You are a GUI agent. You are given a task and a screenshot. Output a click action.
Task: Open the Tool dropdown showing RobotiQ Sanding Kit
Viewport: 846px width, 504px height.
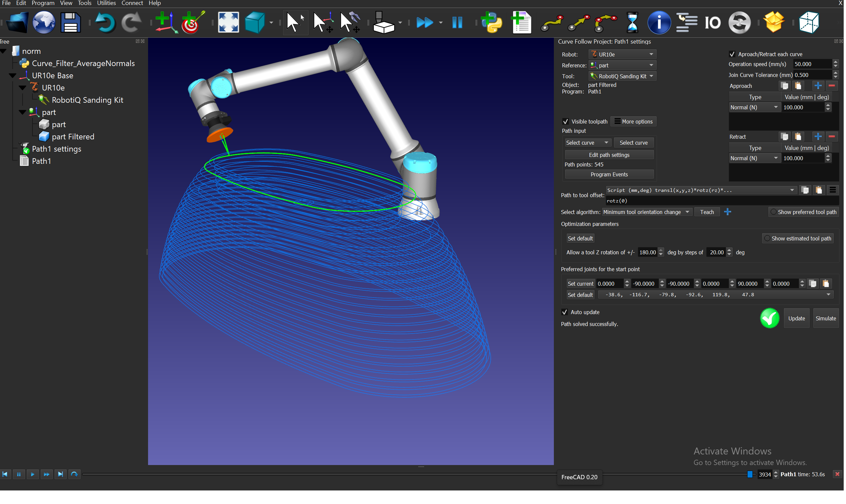point(622,76)
